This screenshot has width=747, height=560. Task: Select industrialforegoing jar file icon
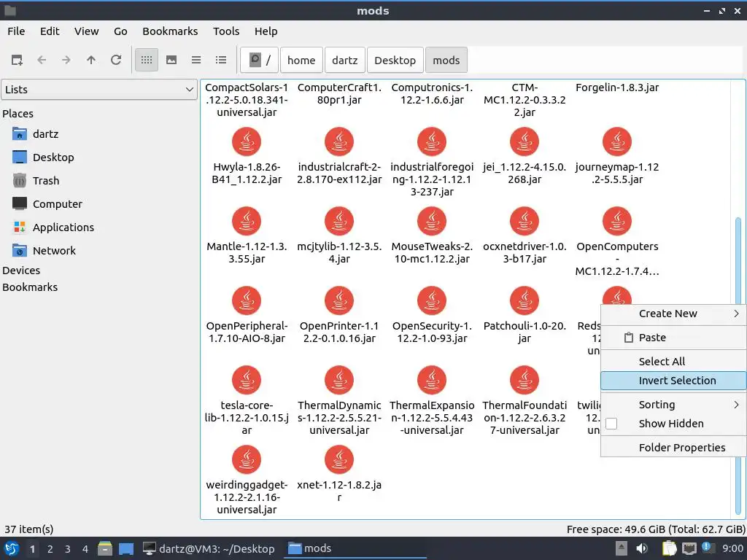432,141
